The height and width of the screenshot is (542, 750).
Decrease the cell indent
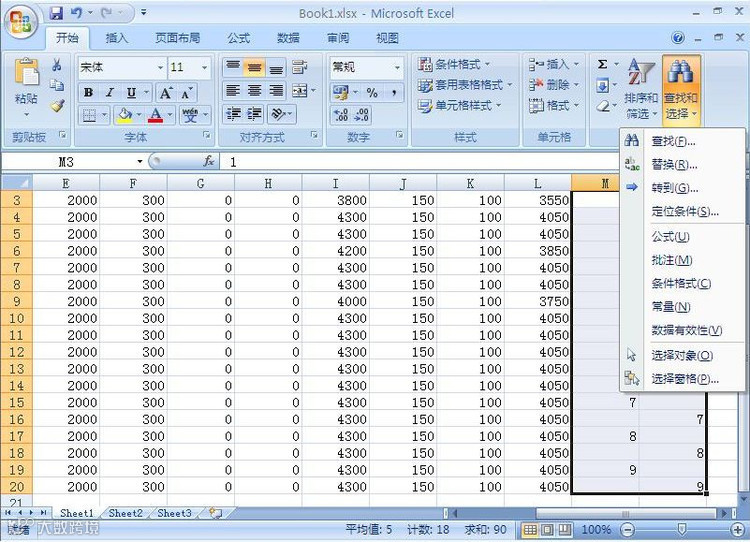(x=233, y=114)
